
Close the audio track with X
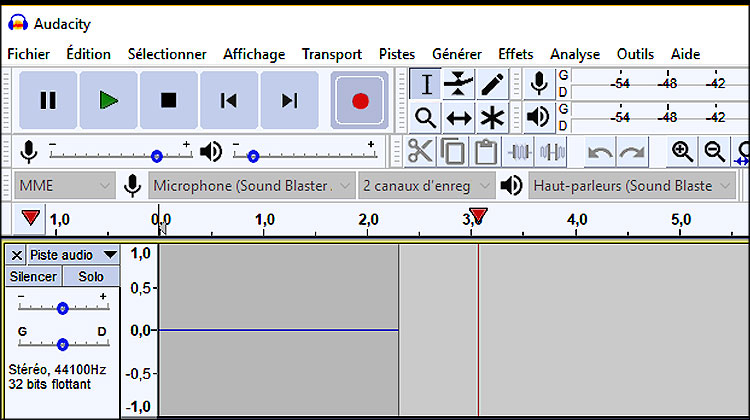tap(16, 255)
